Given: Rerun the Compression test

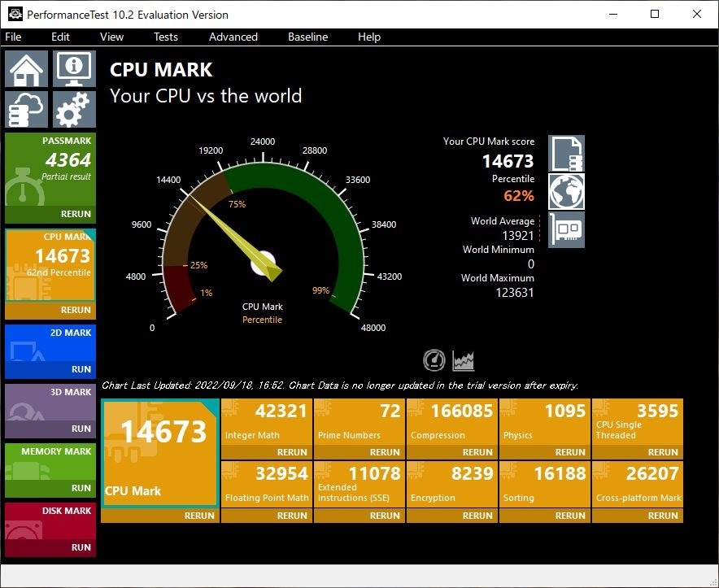Looking at the screenshot, I should pos(452,452).
